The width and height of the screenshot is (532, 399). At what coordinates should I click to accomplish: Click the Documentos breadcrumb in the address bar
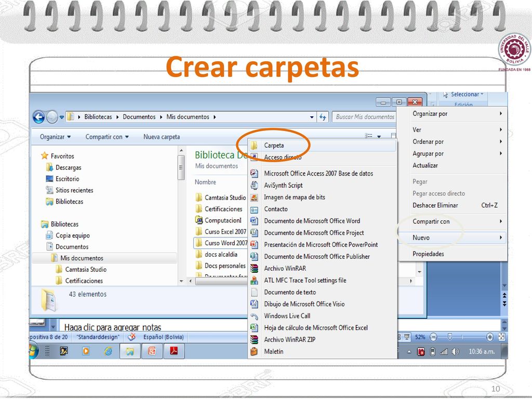(139, 117)
